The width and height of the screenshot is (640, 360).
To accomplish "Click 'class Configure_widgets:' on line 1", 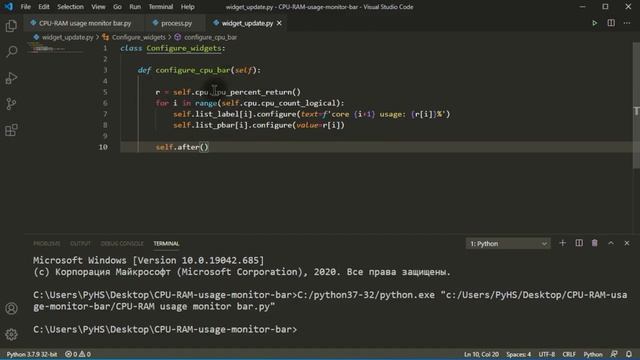I will point(173,48).
